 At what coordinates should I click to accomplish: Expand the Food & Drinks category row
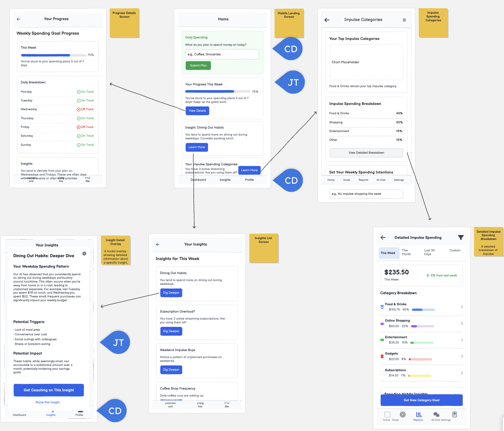[462, 307]
